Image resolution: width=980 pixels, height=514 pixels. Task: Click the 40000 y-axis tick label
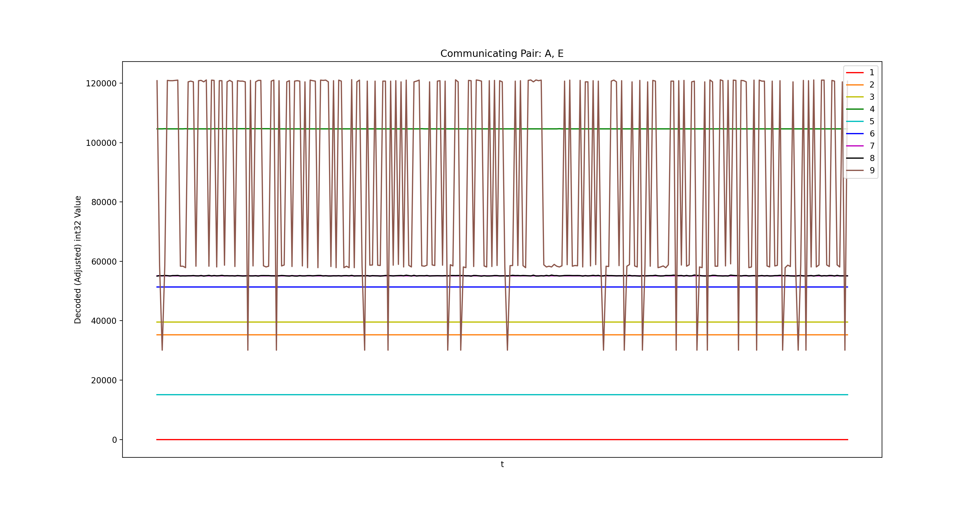(x=104, y=321)
